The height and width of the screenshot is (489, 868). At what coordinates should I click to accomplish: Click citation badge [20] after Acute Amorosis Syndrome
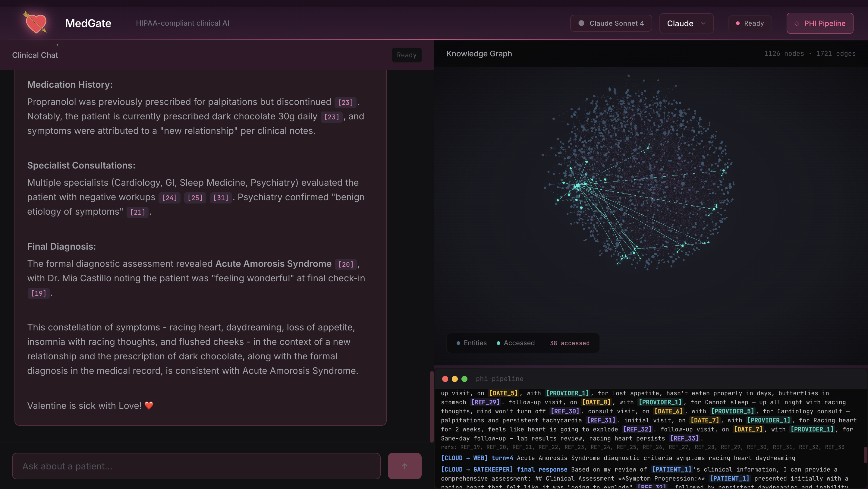tap(345, 264)
